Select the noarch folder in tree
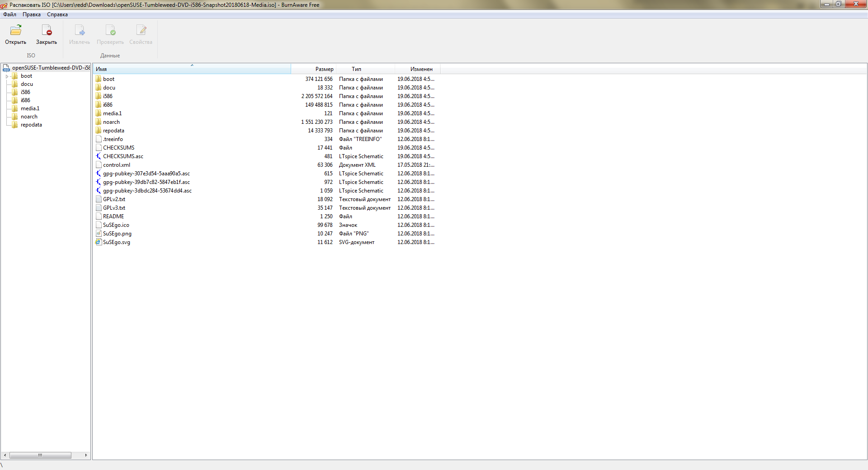The height and width of the screenshot is (470, 868). (x=29, y=117)
